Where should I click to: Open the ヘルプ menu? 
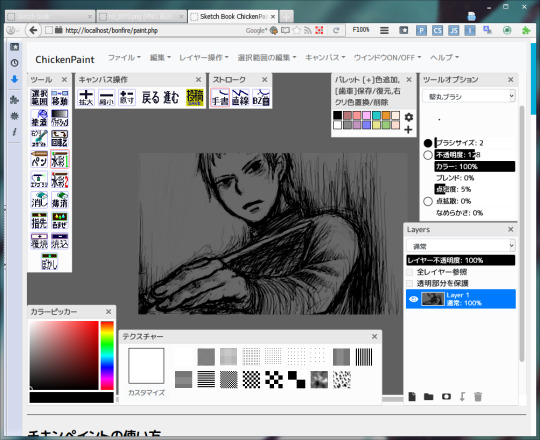[445, 57]
